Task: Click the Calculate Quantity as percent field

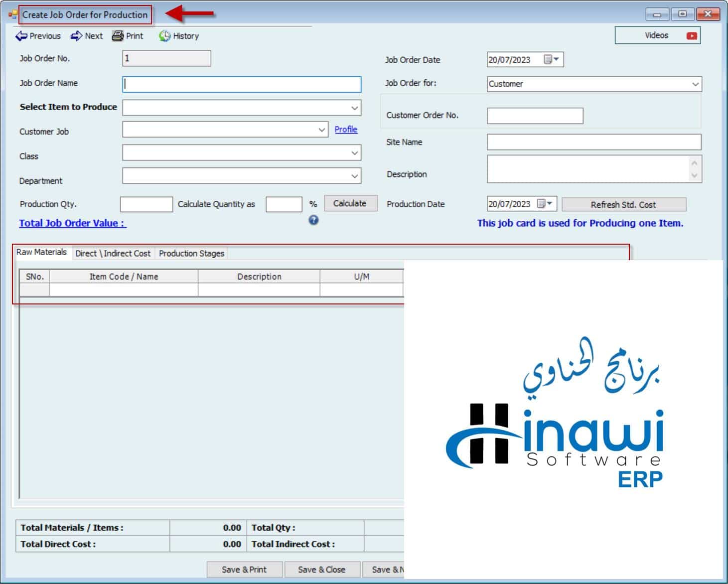Action: click(284, 204)
